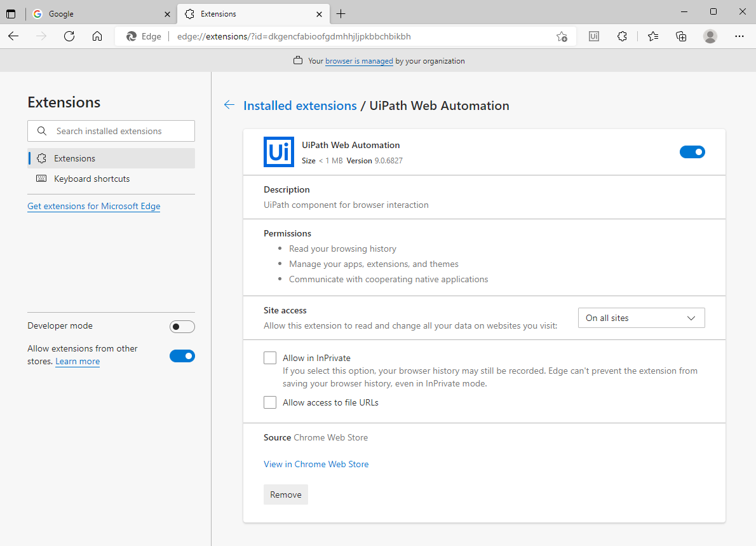Open Keyboard shortcuts section

click(x=111, y=179)
